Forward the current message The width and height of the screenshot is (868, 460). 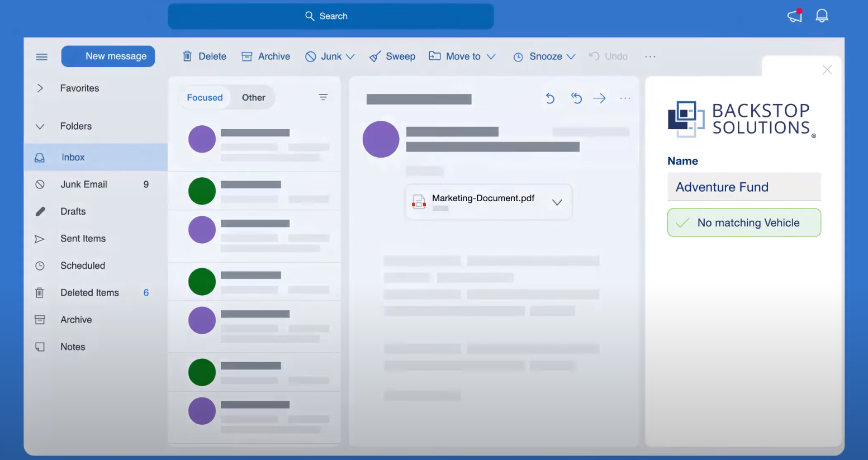point(599,98)
